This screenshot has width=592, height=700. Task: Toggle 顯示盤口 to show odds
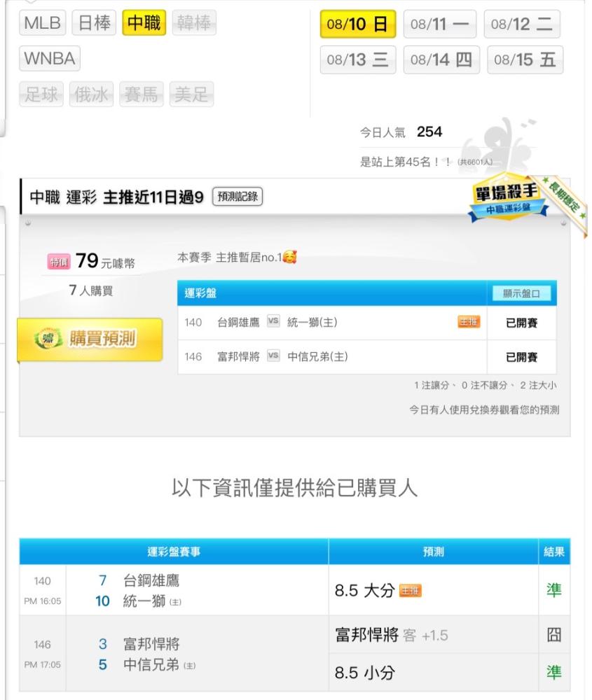pyautogui.click(x=521, y=293)
